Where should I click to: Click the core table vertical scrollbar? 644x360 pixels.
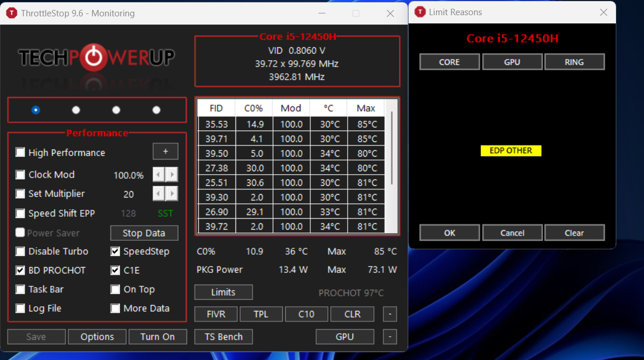(392, 148)
